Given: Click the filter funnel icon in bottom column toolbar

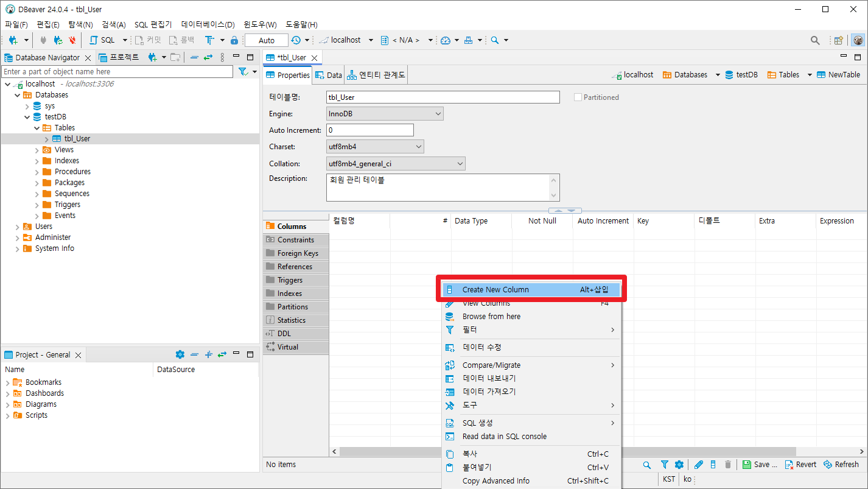Looking at the screenshot, I should coord(665,465).
